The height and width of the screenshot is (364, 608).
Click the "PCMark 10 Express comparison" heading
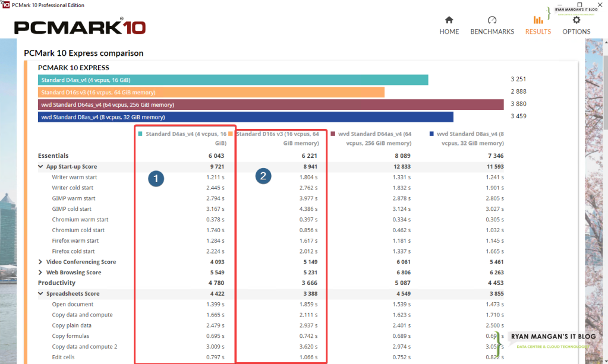84,53
